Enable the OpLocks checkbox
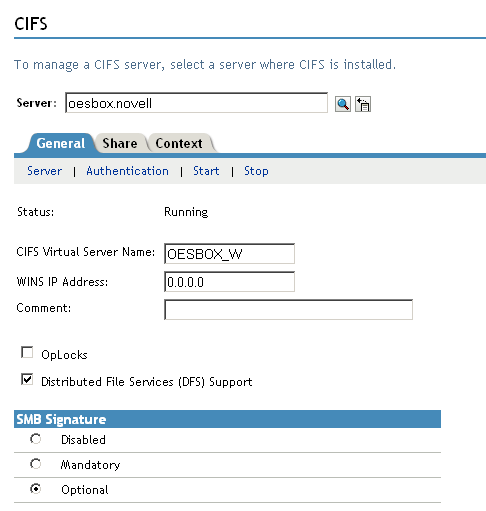This screenshot has height=511, width=486. pyautogui.click(x=27, y=353)
